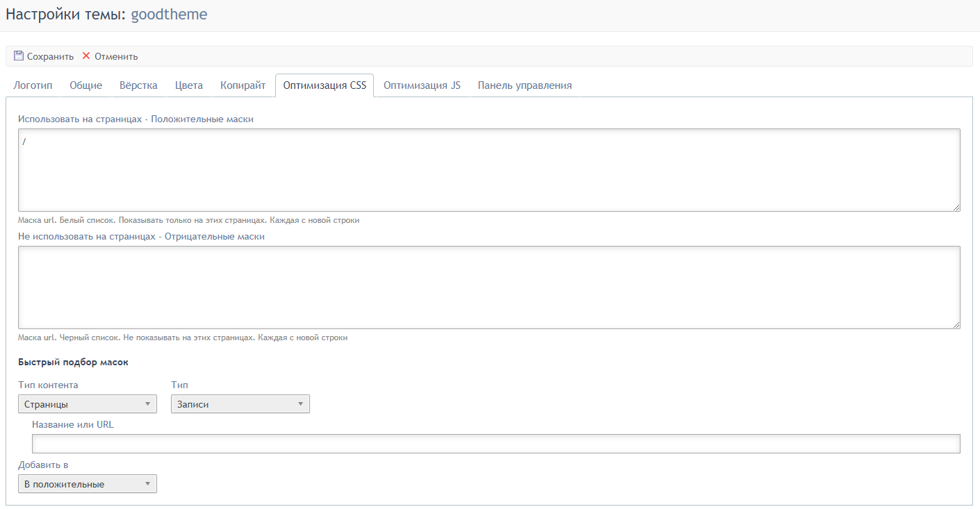Click 'Не использовать на страницах' label
The height and width of the screenshot is (509, 980).
[141, 237]
